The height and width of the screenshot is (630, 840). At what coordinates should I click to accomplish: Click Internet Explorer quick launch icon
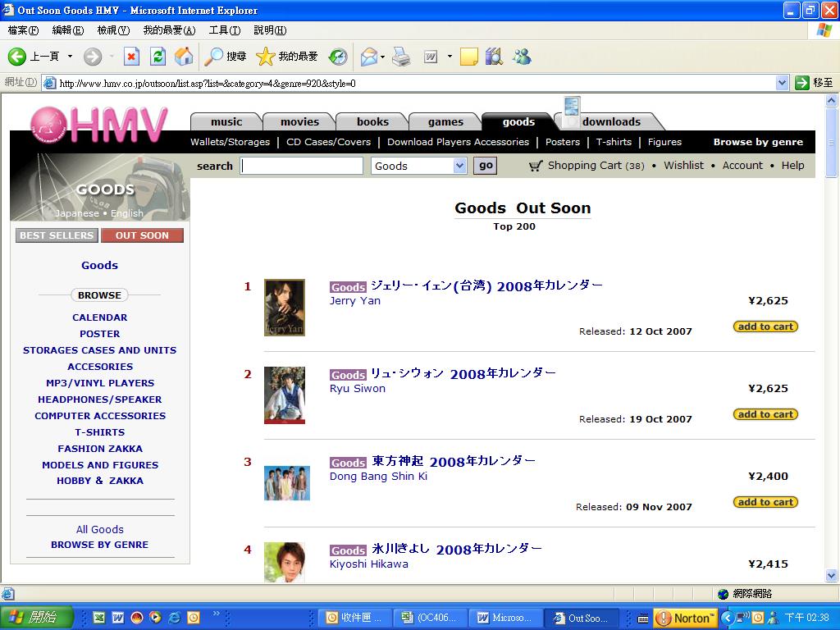tap(174, 618)
